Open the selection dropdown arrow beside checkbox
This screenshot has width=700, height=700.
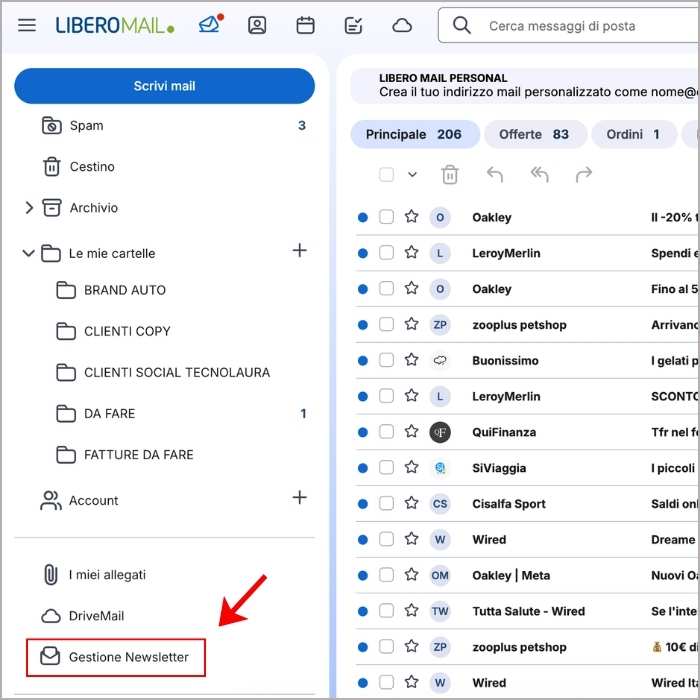click(412, 175)
